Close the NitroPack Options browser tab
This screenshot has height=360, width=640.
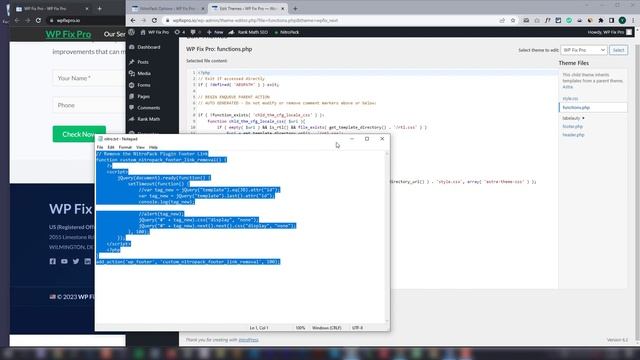[x=203, y=9]
